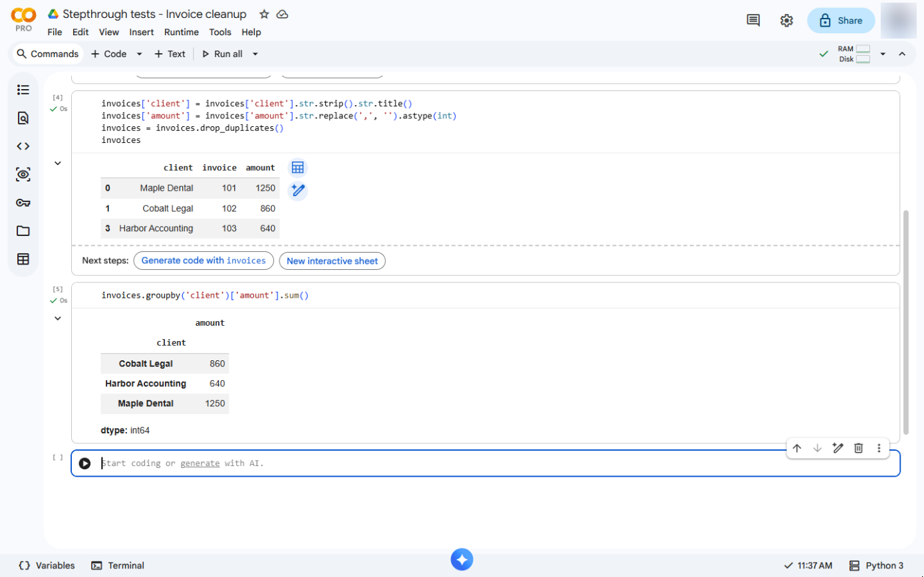This screenshot has width=924, height=577.
Task: Run the empty code cell
Action: [x=84, y=463]
